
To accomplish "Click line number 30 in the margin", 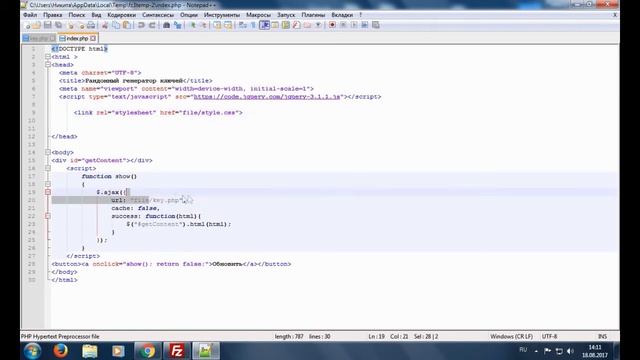I will click(32, 280).
